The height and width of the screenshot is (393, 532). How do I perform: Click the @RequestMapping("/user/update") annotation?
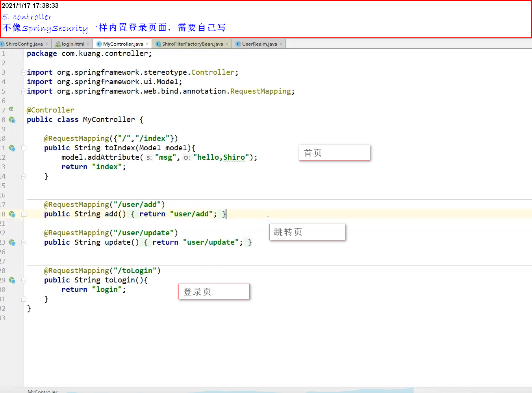tap(111, 233)
